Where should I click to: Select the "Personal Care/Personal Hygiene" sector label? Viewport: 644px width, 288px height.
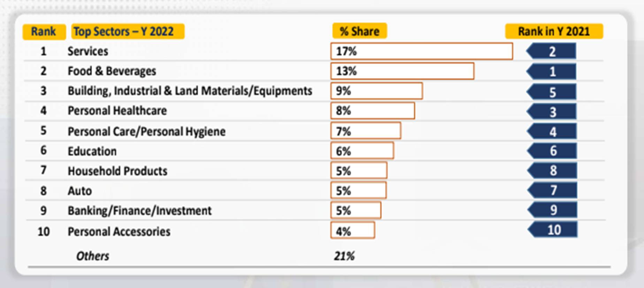146,132
